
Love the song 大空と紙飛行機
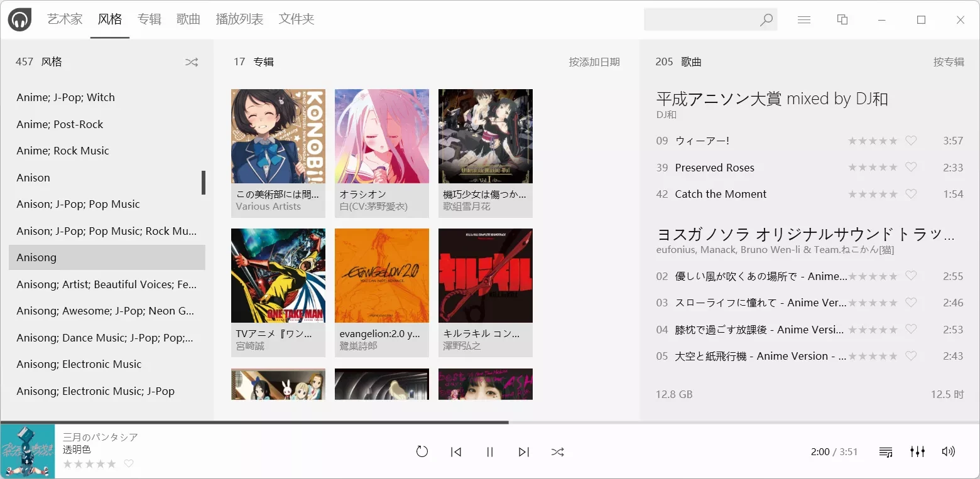(911, 356)
